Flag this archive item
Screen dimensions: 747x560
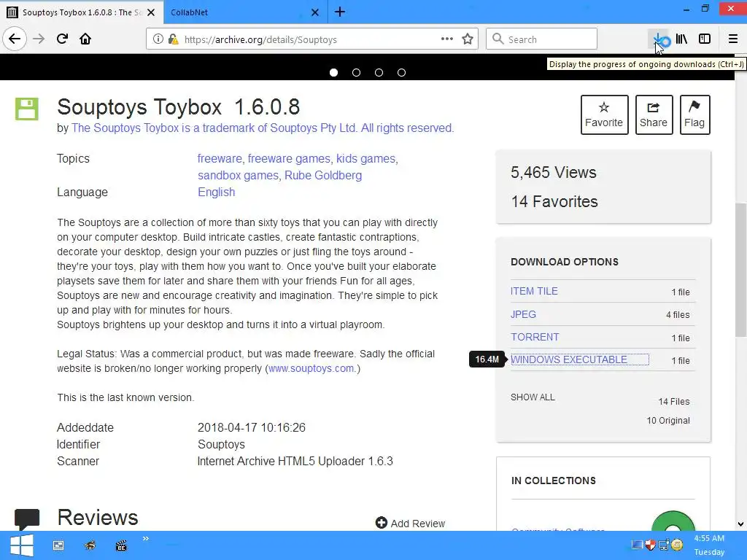pos(694,114)
